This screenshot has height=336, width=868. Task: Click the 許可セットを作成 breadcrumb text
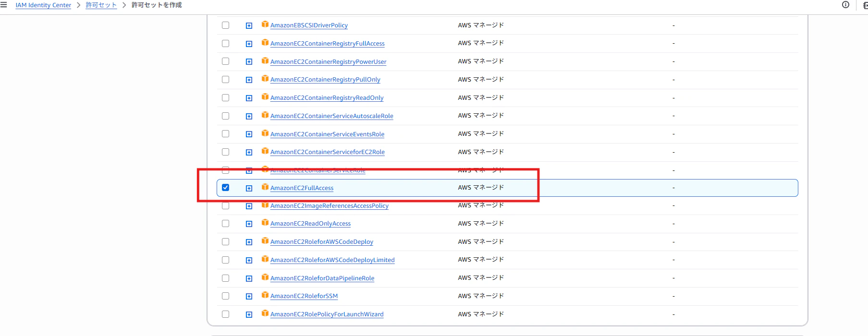coord(157,5)
